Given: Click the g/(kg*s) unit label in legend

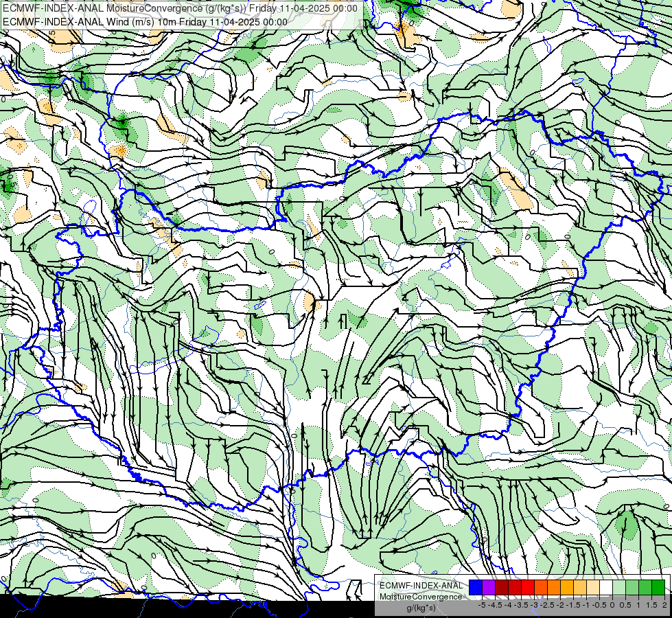Looking at the screenshot, I should click(x=421, y=608).
